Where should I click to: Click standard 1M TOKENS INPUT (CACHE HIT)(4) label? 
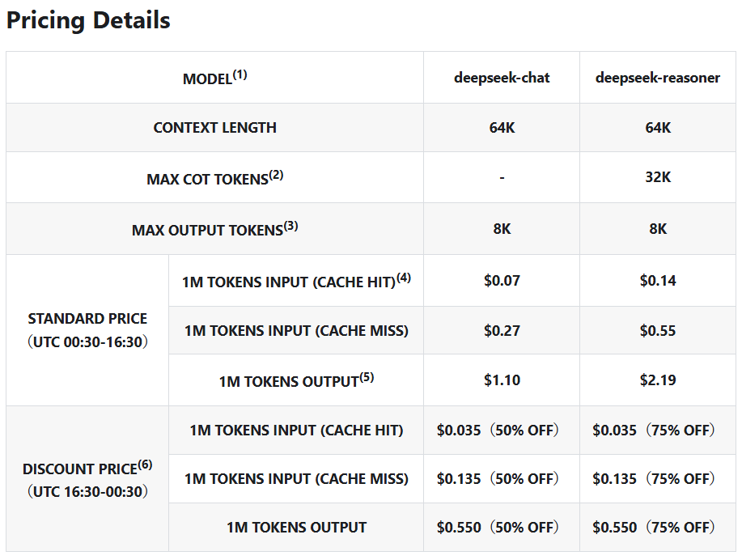click(x=296, y=280)
